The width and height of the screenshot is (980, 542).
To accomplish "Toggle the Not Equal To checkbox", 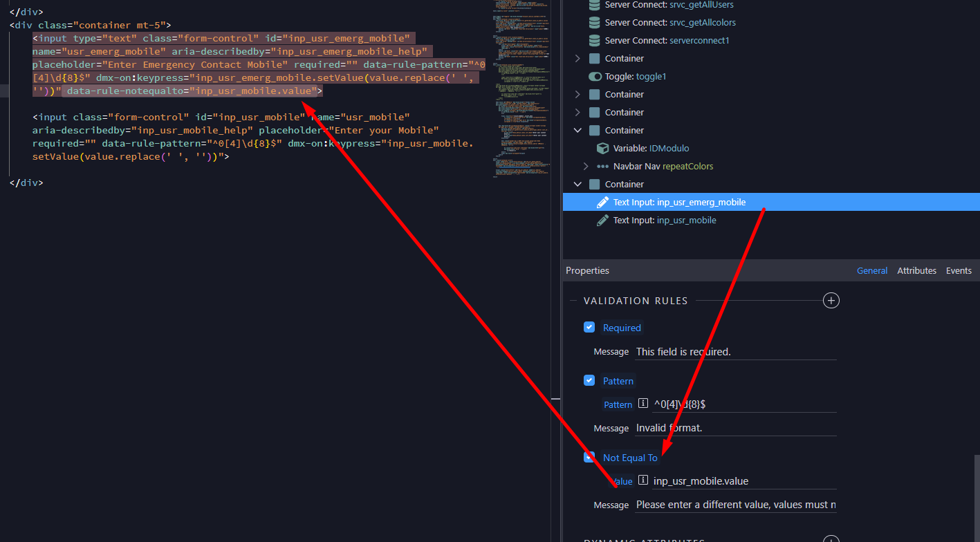I will [589, 457].
